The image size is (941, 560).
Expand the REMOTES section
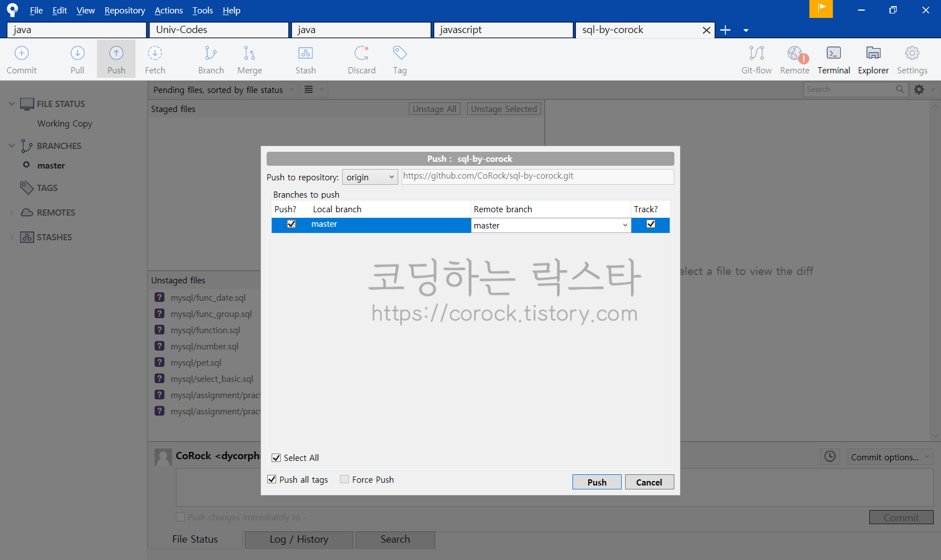(x=12, y=212)
